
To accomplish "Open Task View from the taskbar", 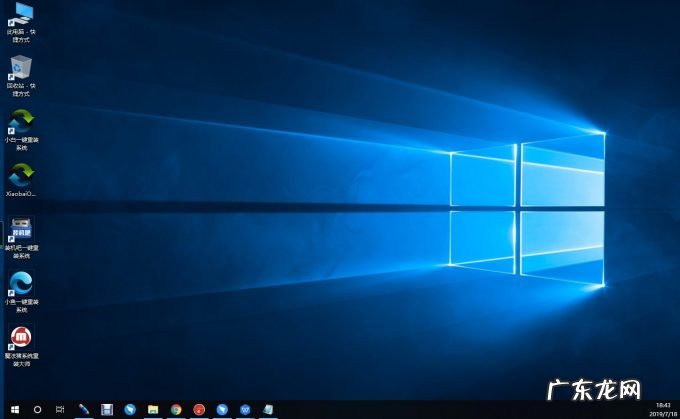I will point(60,409).
